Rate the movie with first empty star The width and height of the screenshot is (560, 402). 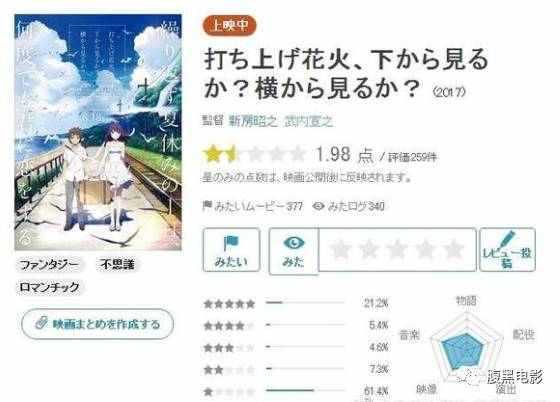click(x=340, y=249)
